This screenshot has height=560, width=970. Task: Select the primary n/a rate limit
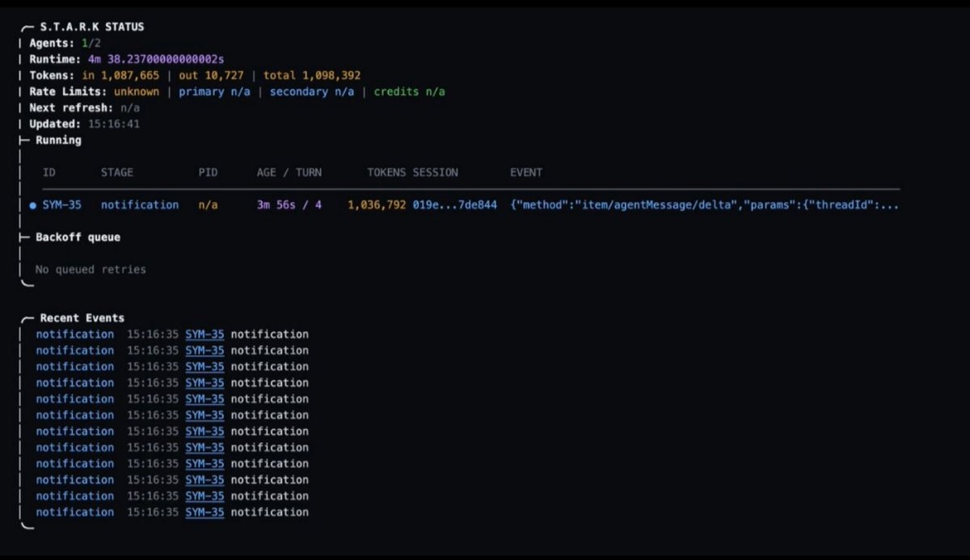[x=214, y=91]
